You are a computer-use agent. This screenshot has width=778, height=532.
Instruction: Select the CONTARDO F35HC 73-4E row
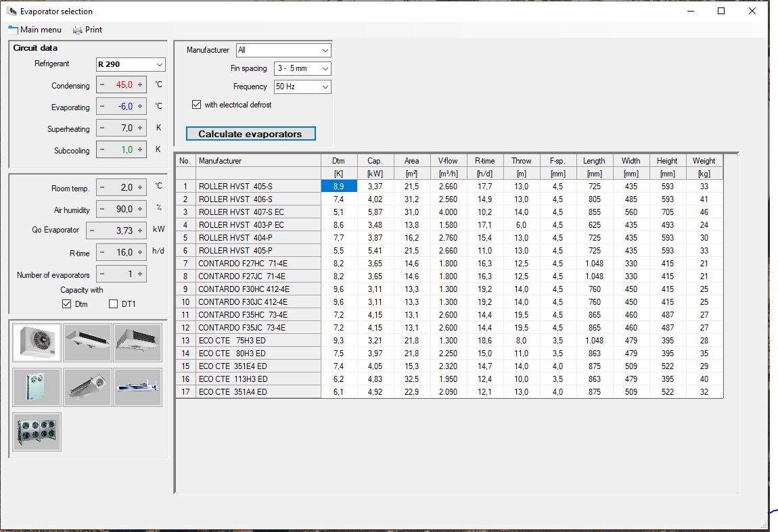pyautogui.click(x=243, y=315)
